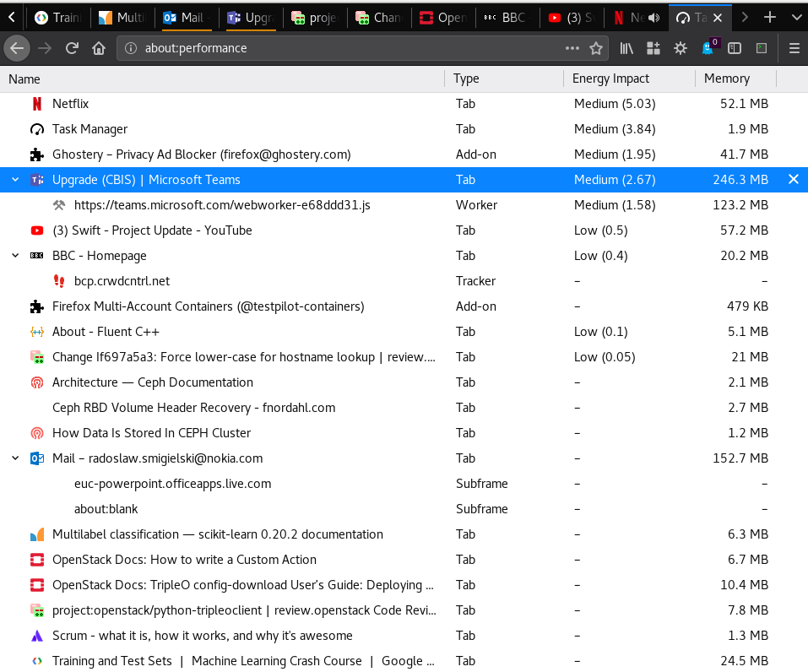Select the Firefox Multi-Account Containers add-on row
This screenshot has height=672, width=808.
pyautogui.click(x=404, y=306)
